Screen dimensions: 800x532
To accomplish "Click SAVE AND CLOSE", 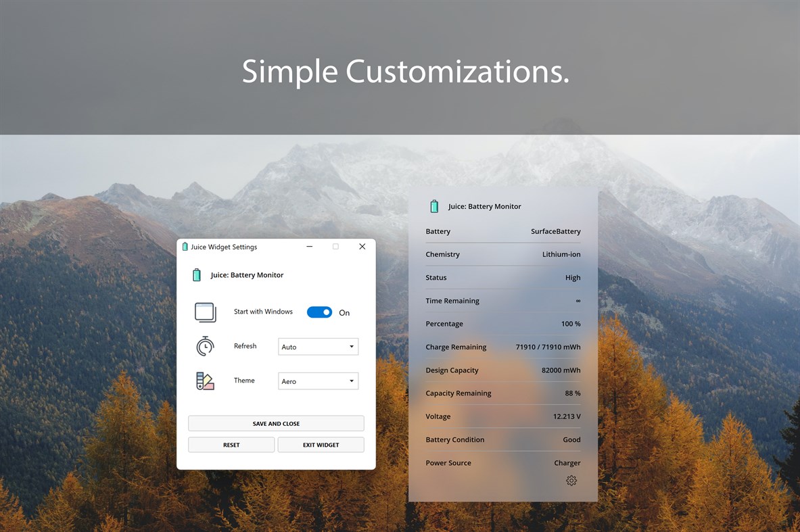I will 276,423.
